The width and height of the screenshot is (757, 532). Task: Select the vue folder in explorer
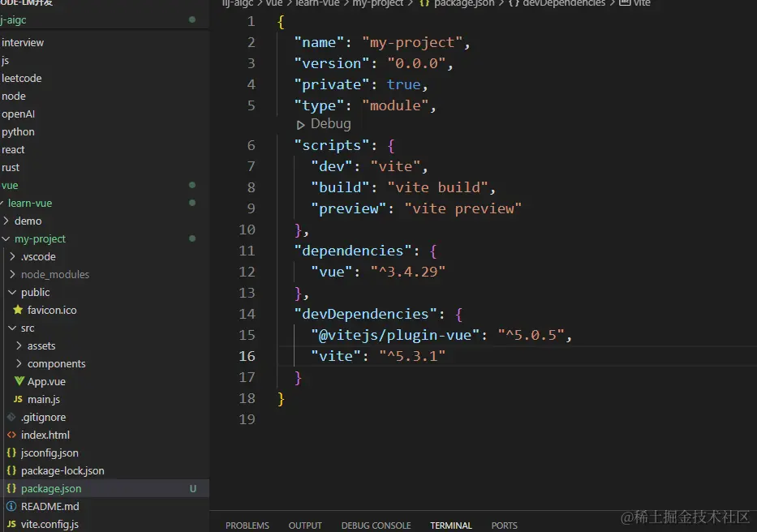(10, 186)
